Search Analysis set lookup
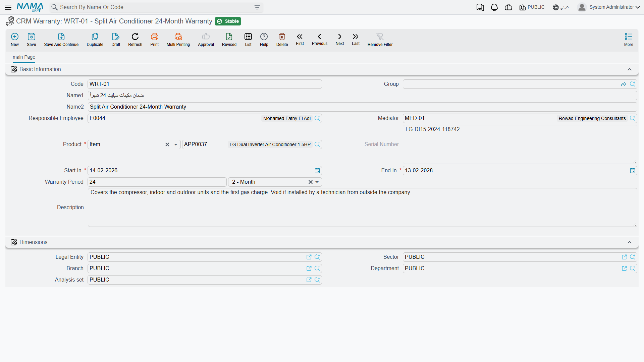Viewport: 644px width, 362px height. click(317, 280)
